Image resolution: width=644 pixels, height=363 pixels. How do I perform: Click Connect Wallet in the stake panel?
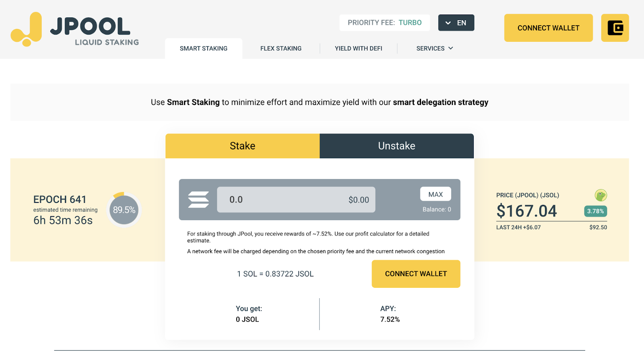click(x=416, y=274)
